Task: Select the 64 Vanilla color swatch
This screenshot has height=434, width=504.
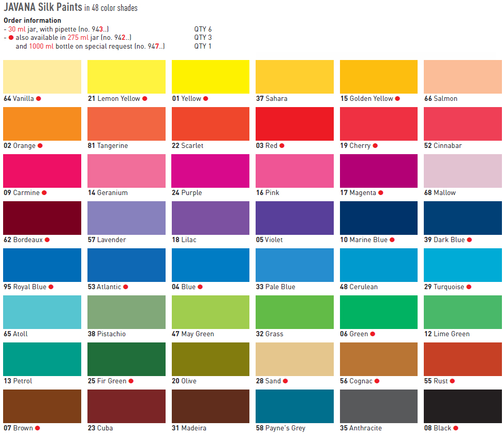Action: click(42, 77)
